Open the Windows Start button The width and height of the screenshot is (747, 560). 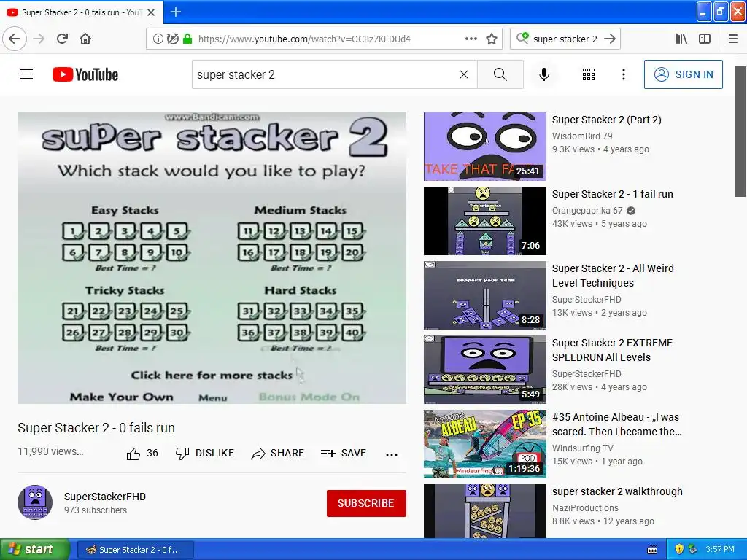[34, 550]
